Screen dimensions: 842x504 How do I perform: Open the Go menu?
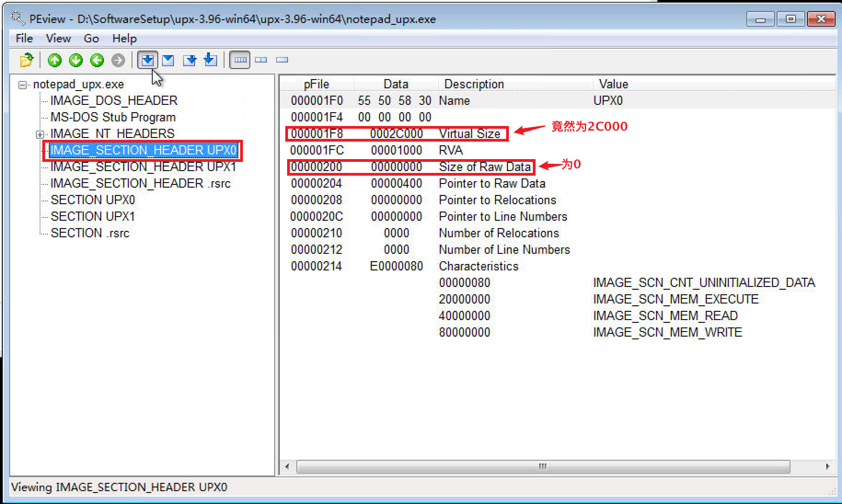91,38
